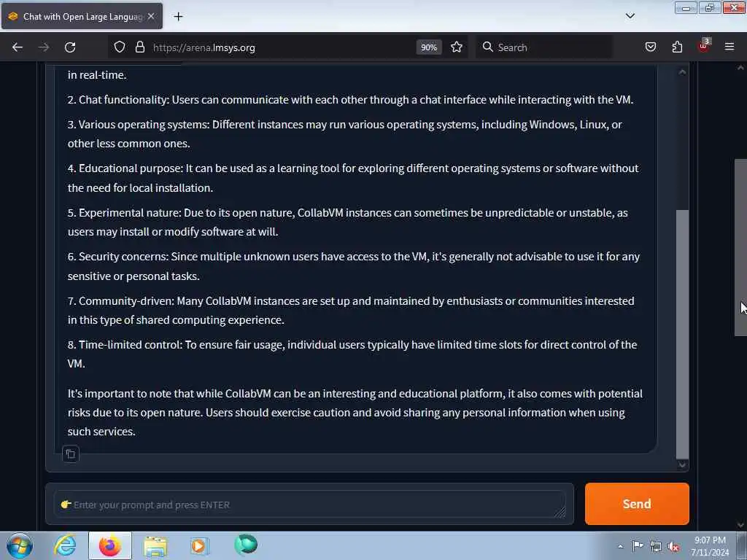
Task: Open the uBlock extension icon with badge
Action: tap(704, 46)
